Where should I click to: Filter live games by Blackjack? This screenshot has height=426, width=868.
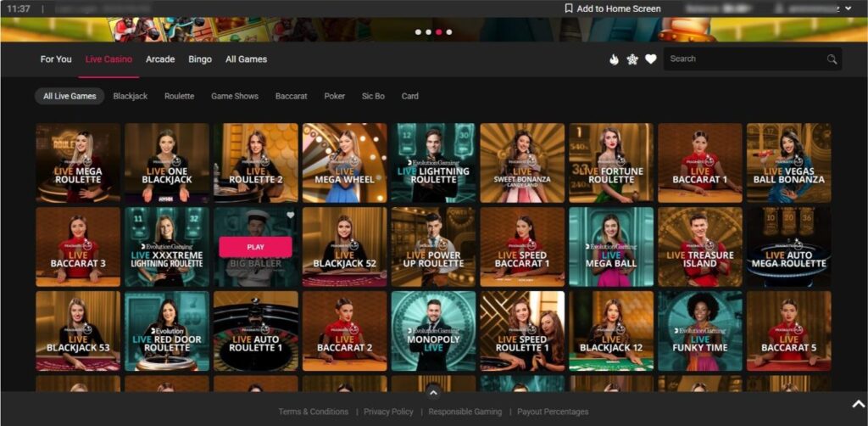pos(131,97)
